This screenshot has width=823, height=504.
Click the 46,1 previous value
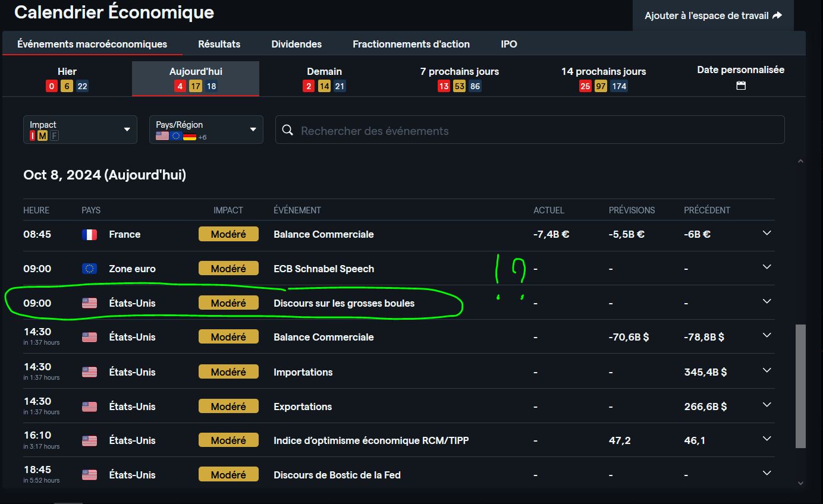pyautogui.click(x=695, y=441)
